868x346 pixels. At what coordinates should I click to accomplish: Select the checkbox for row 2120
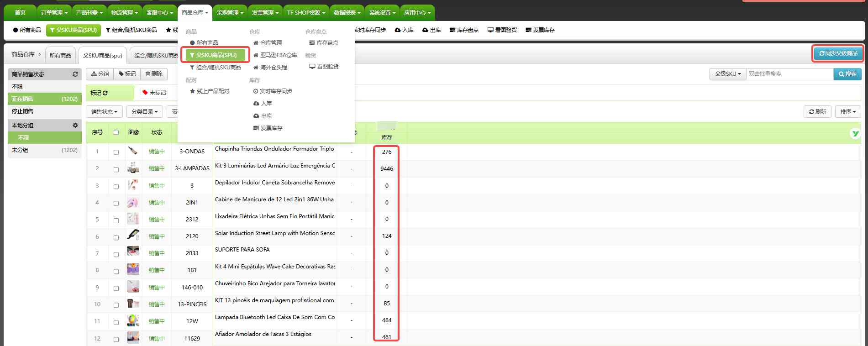point(116,237)
